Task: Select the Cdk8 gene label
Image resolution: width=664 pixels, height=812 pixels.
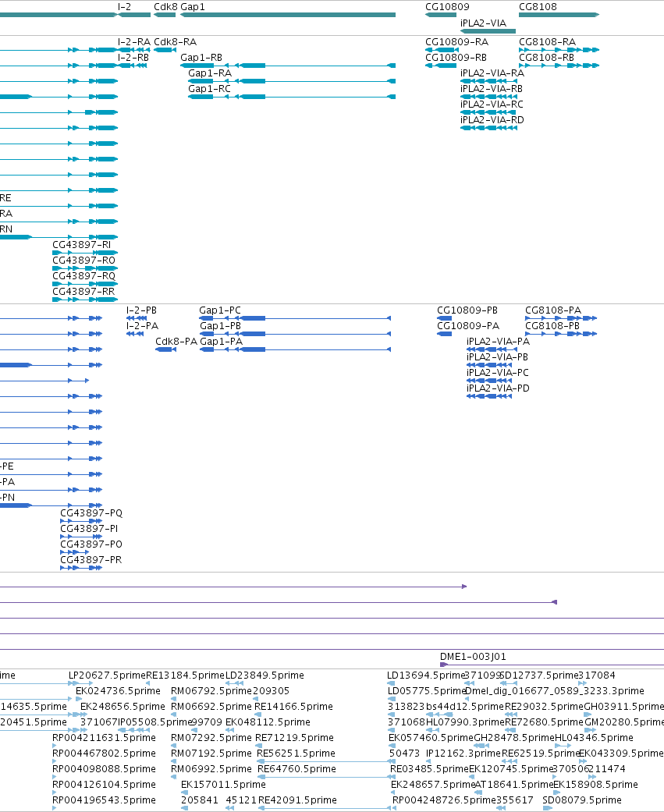Action: [x=165, y=7]
